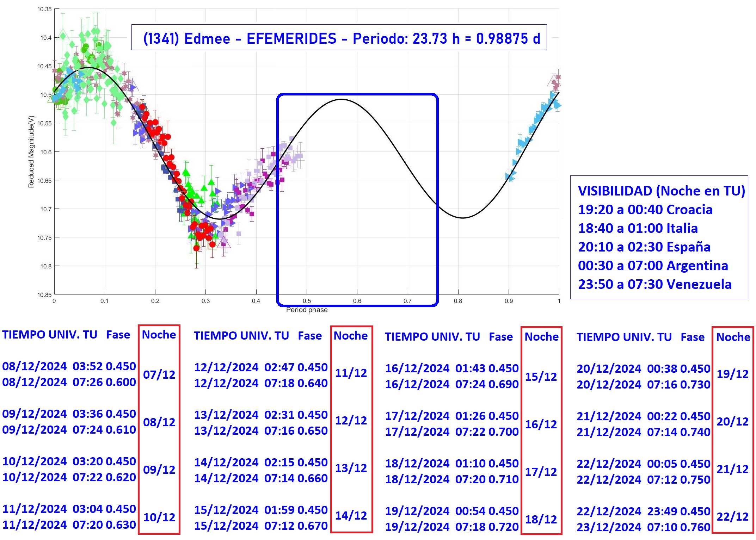Click the '00:30 a 07:00 Argentina' line

pyautogui.click(x=653, y=266)
